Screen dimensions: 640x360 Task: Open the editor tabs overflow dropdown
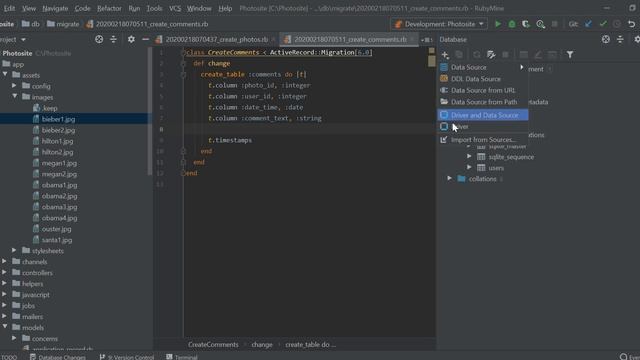tap(427, 40)
